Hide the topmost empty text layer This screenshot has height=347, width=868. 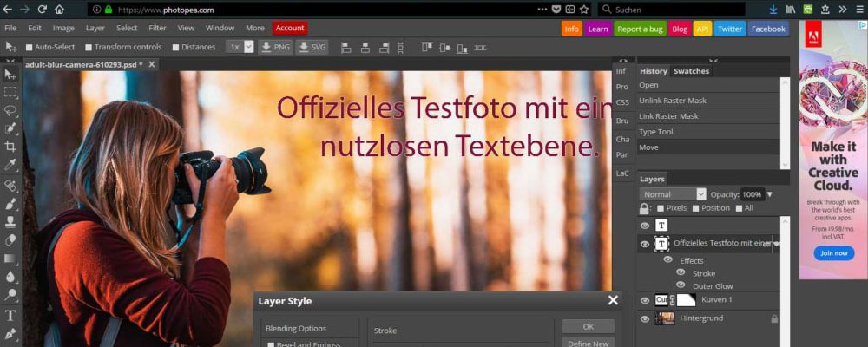click(644, 226)
